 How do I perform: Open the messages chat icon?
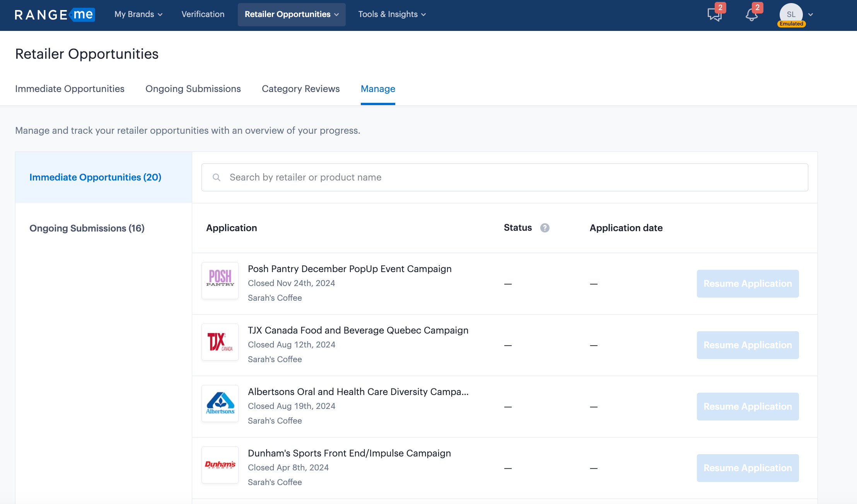[x=715, y=15]
